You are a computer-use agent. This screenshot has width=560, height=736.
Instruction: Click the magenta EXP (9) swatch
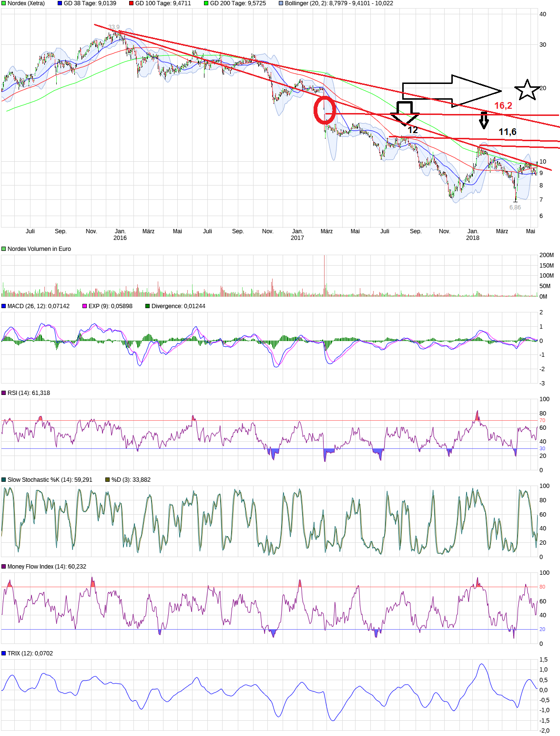tap(85, 306)
